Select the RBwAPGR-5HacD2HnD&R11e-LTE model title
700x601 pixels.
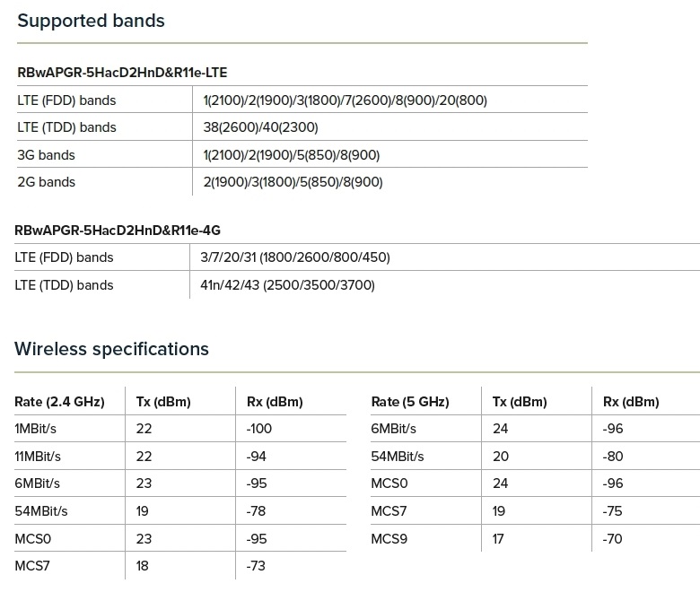click(x=128, y=72)
